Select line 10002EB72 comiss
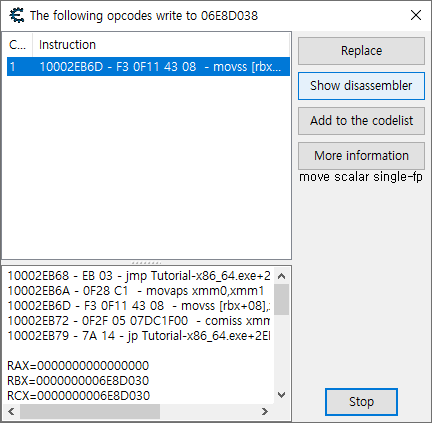This screenshot has width=432, height=423. pyautogui.click(x=139, y=321)
